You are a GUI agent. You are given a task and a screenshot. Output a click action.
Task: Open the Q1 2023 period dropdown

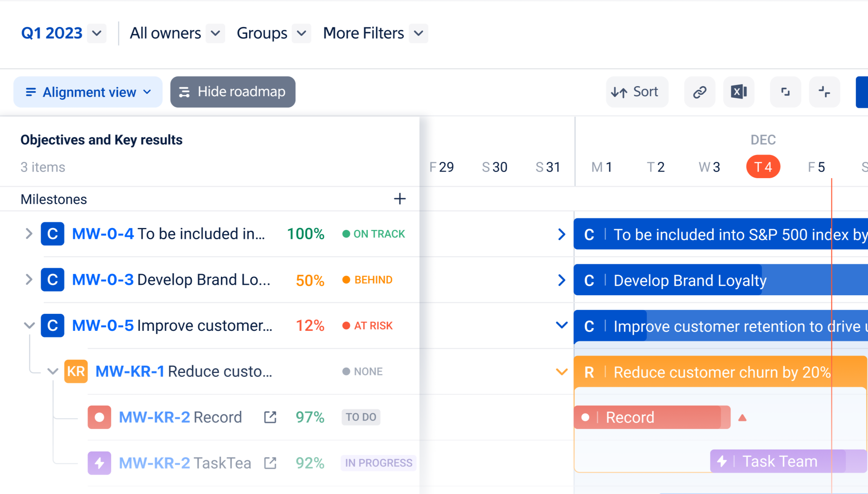(x=97, y=33)
